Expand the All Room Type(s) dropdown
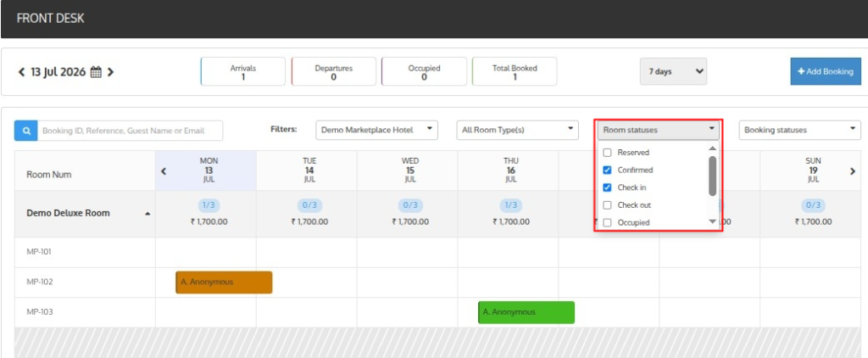 (518, 131)
